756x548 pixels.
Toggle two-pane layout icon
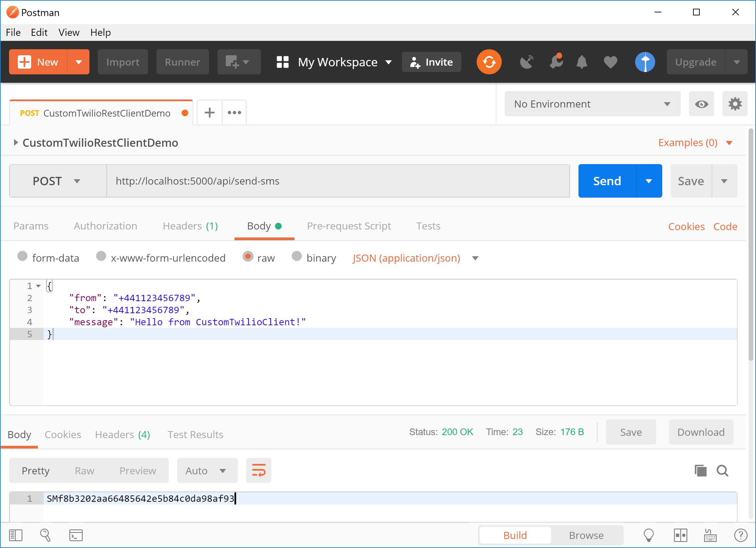680,535
